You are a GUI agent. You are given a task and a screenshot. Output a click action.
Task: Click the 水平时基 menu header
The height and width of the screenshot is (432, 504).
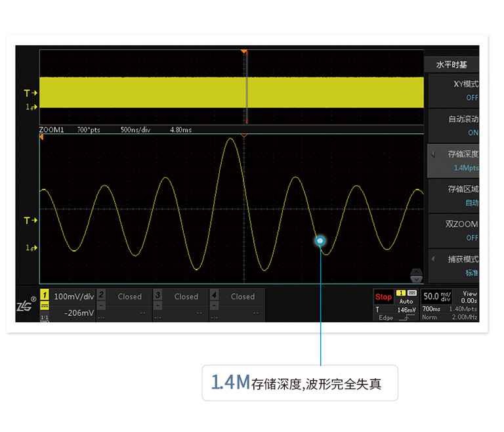(451, 64)
